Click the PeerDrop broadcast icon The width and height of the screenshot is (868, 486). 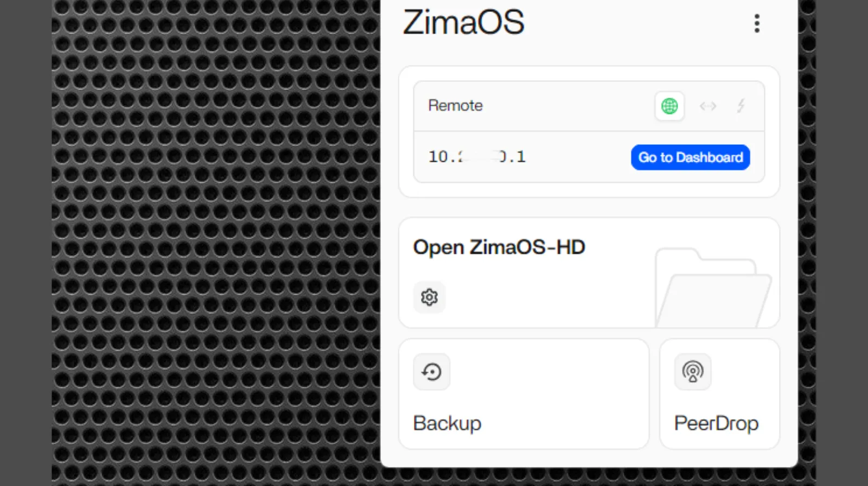click(693, 372)
